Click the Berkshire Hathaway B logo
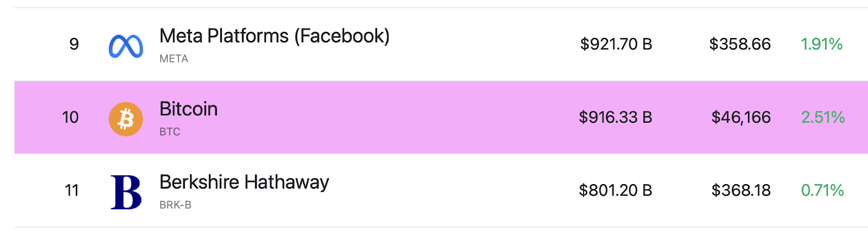 pos(126,192)
